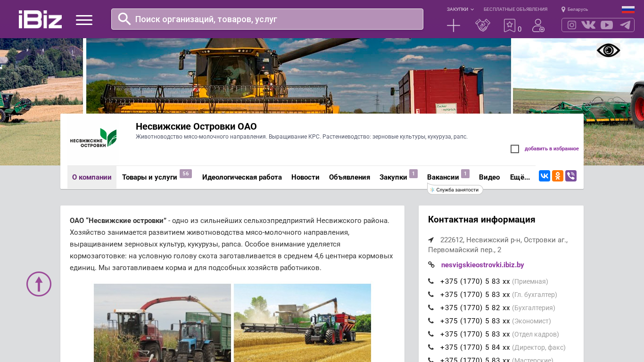Click phone icon for Приемная

431,281
